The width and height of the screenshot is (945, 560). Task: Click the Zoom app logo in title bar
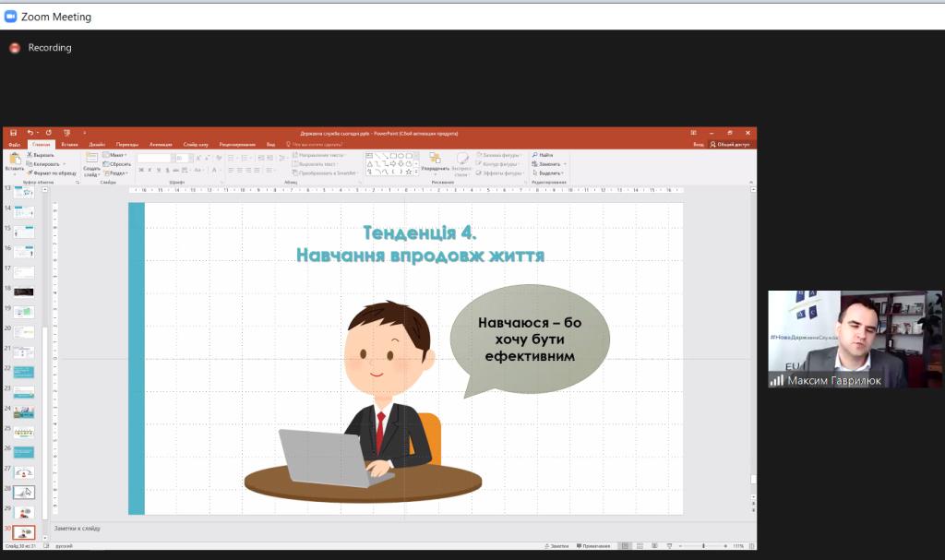point(11,17)
